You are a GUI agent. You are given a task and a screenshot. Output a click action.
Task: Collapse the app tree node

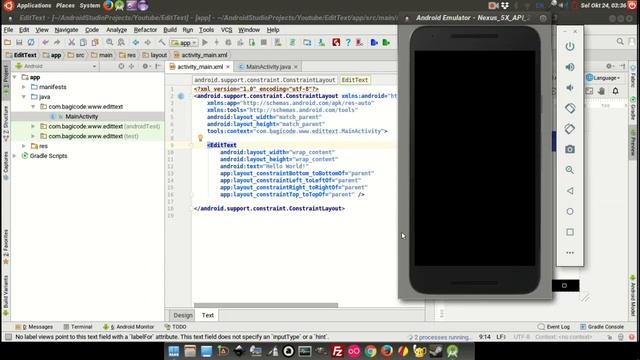coord(15,77)
